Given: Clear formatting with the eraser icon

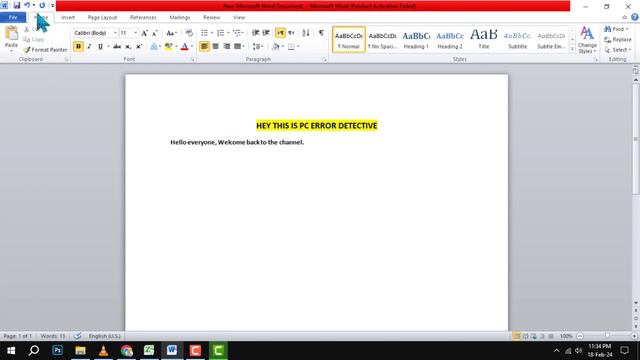Looking at the screenshot, I should coord(189,33).
